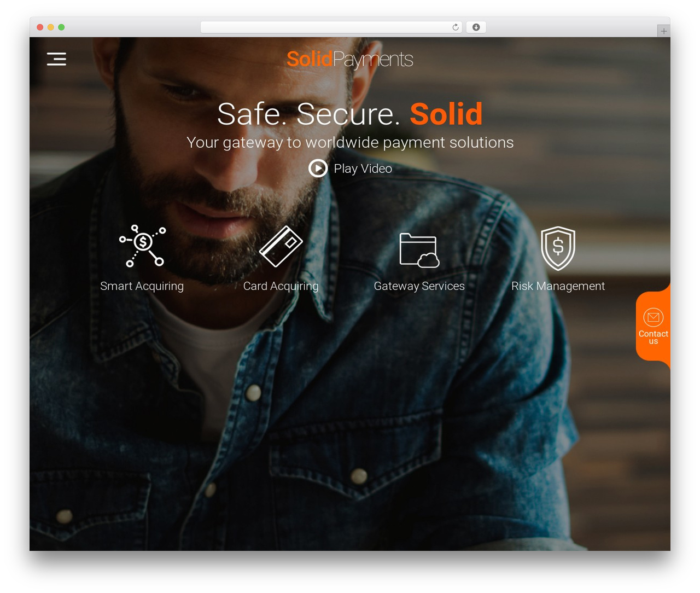Focus the browser address bar

coord(331,27)
